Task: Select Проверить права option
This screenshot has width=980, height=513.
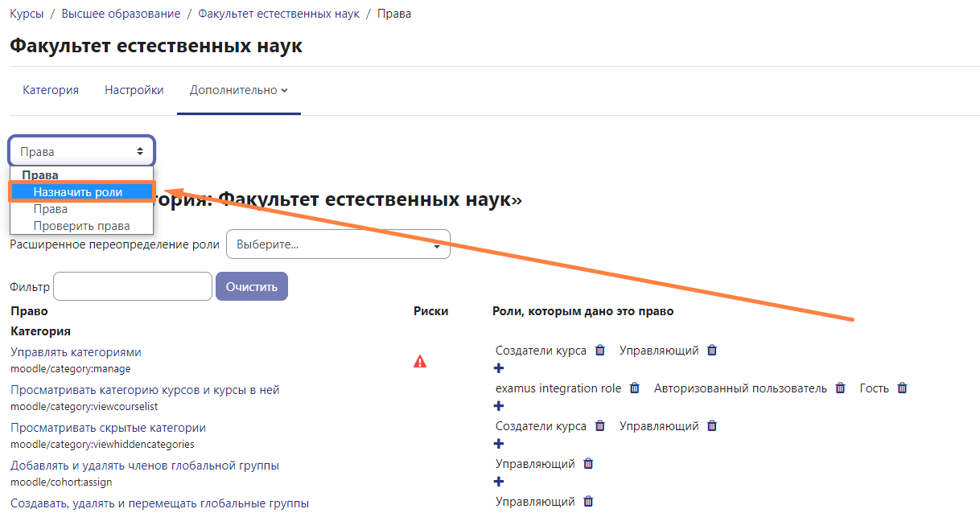Action: [x=81, y=226]
